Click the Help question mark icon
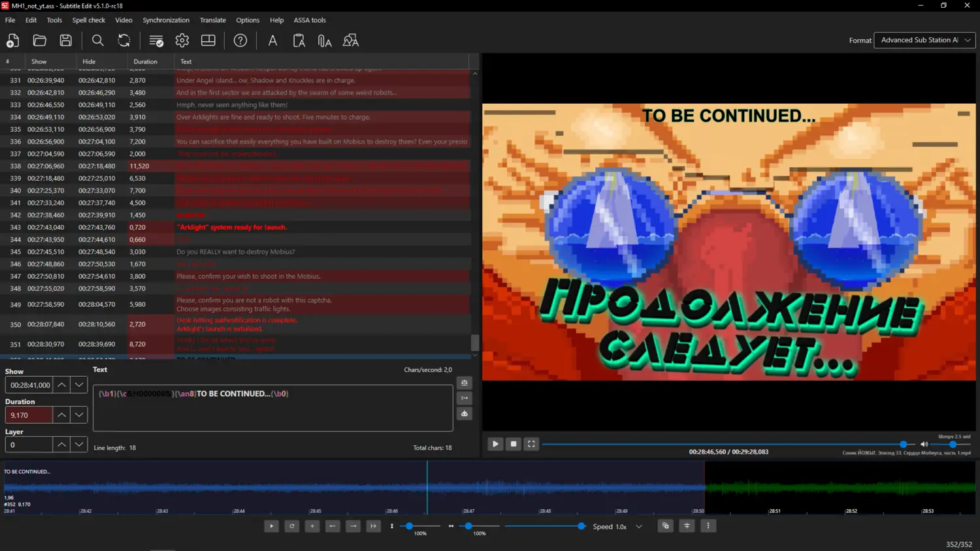The image size is (980, 551). [240, 40]
